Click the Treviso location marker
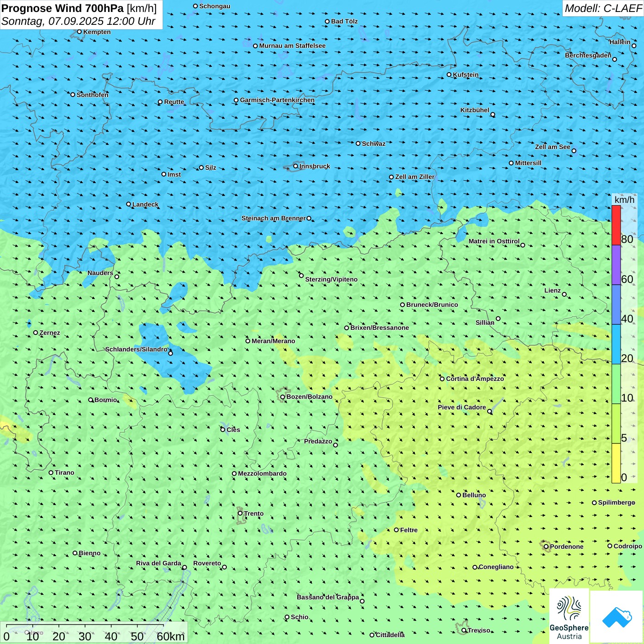Viewport: 644px width, 644px height. pos(464,630)
